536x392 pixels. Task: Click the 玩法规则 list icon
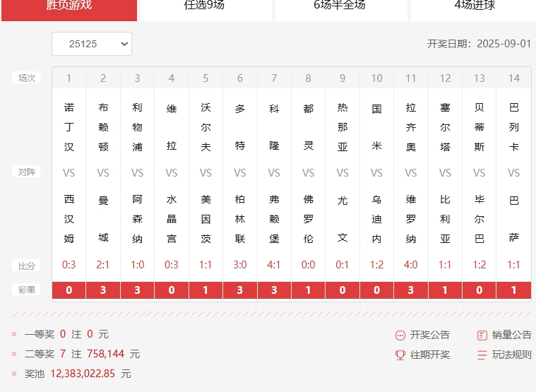(482, 355)
